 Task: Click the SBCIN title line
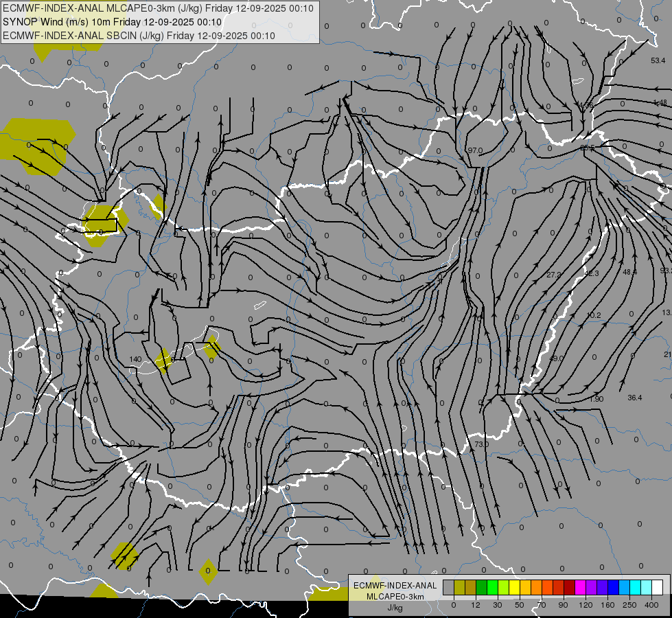tap(139, 36)
